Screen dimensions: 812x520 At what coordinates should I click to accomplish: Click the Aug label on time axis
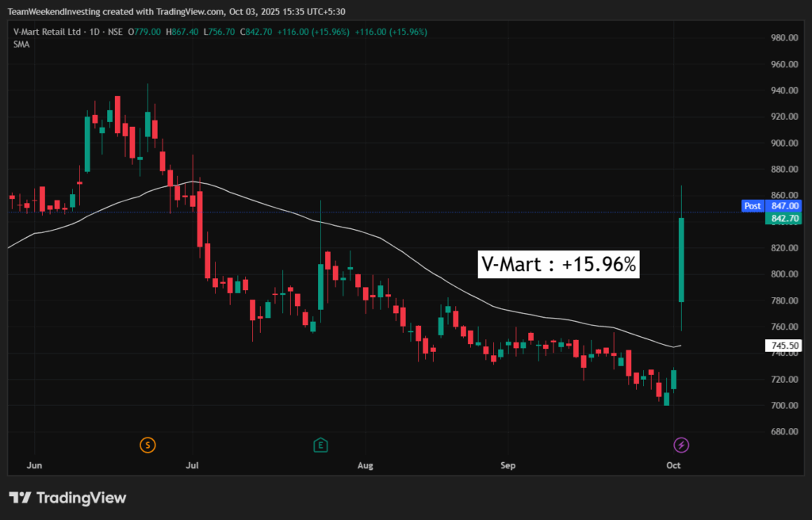point(366,465)
